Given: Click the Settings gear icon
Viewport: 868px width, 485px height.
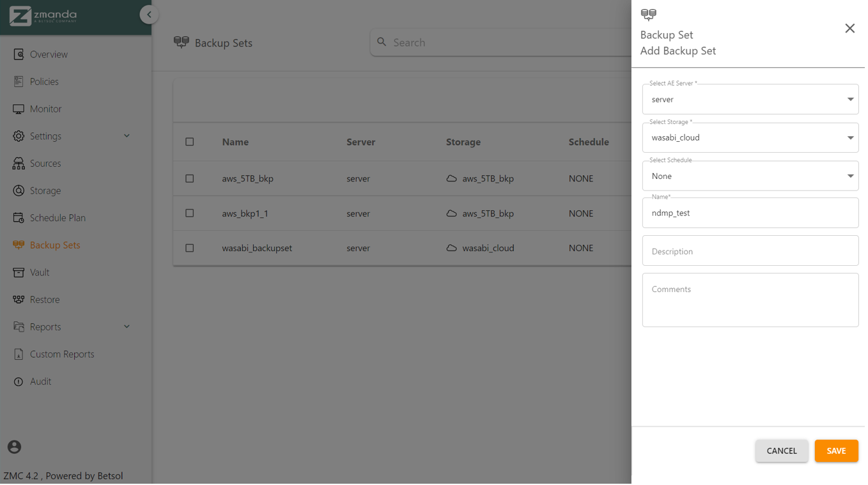Looking at the screenshot, I should (x=19, y=136).
